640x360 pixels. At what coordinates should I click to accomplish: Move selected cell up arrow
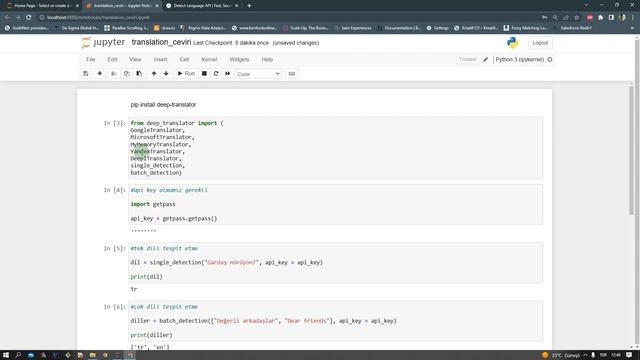click(154, 73)
